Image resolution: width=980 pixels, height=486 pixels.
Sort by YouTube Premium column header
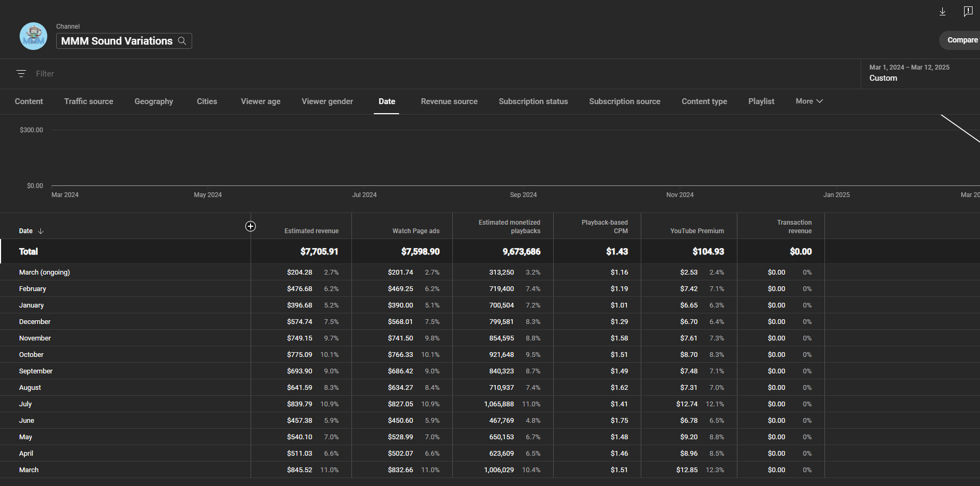click(697, 231)
